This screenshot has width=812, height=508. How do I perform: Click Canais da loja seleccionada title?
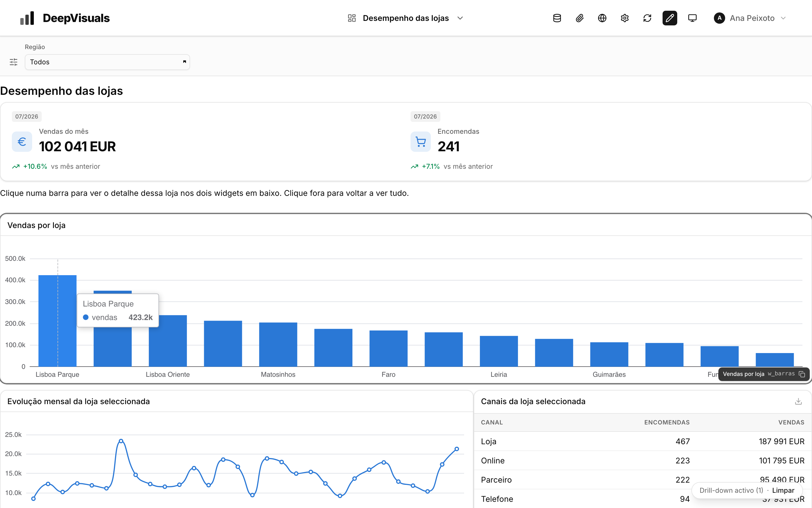(533, 402)
